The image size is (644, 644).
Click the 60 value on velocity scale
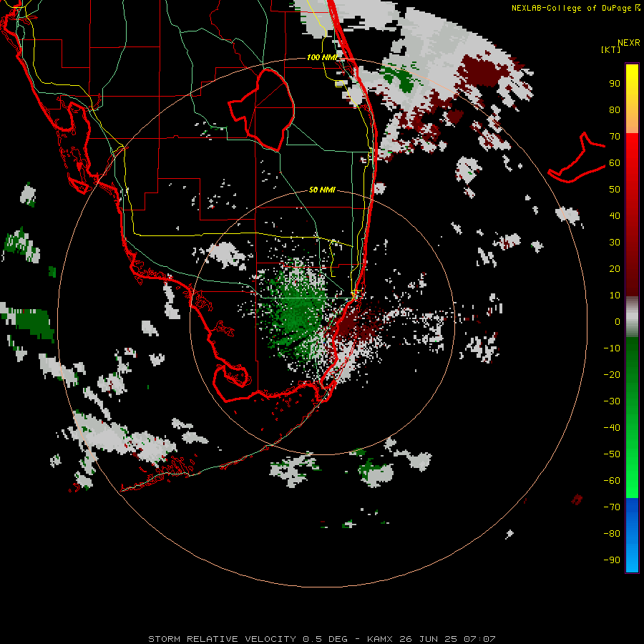615,162
